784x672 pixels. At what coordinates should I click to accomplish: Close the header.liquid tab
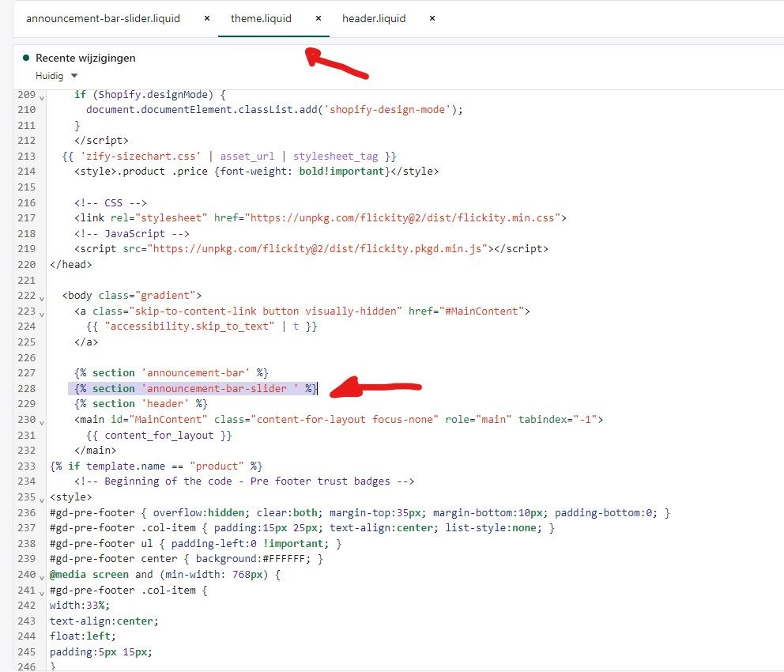click(432, 18)
